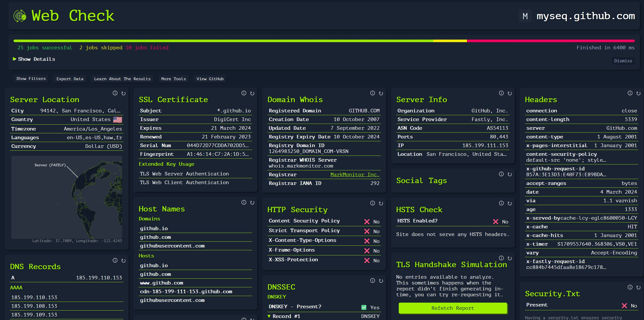Refresh the Headers card
This screenshot has width=644, height=320.
(x=638, y=93)
